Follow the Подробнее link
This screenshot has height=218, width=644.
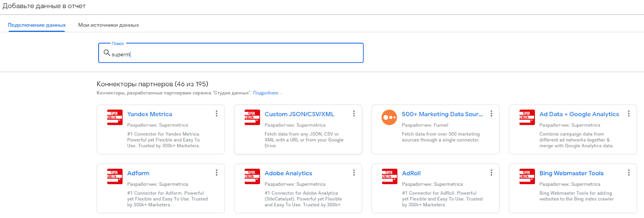tap(267, 93)
